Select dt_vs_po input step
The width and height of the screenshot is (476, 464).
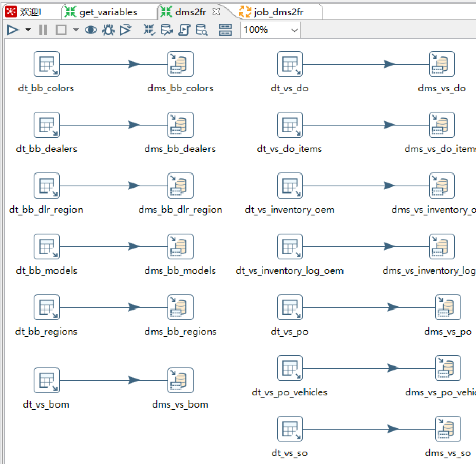point(290,307)
